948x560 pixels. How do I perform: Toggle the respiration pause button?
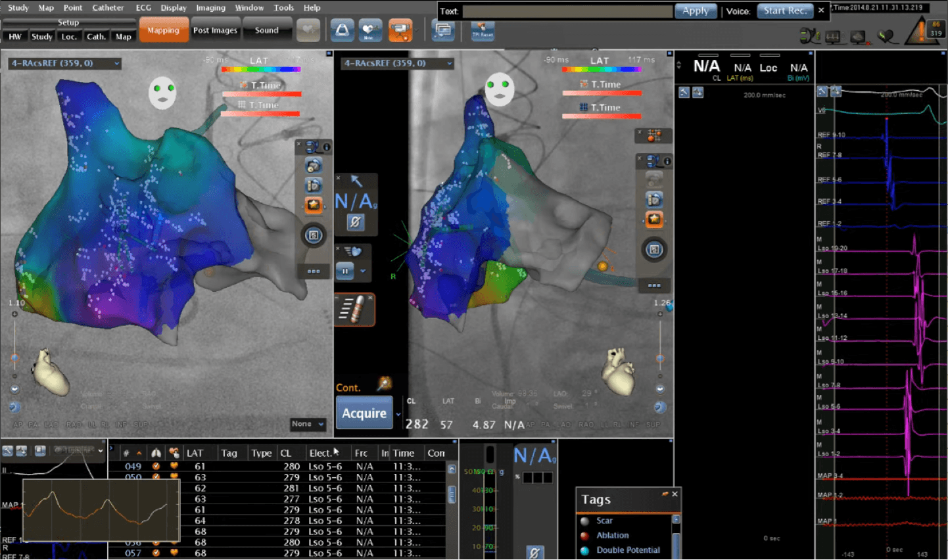[345, 271]
